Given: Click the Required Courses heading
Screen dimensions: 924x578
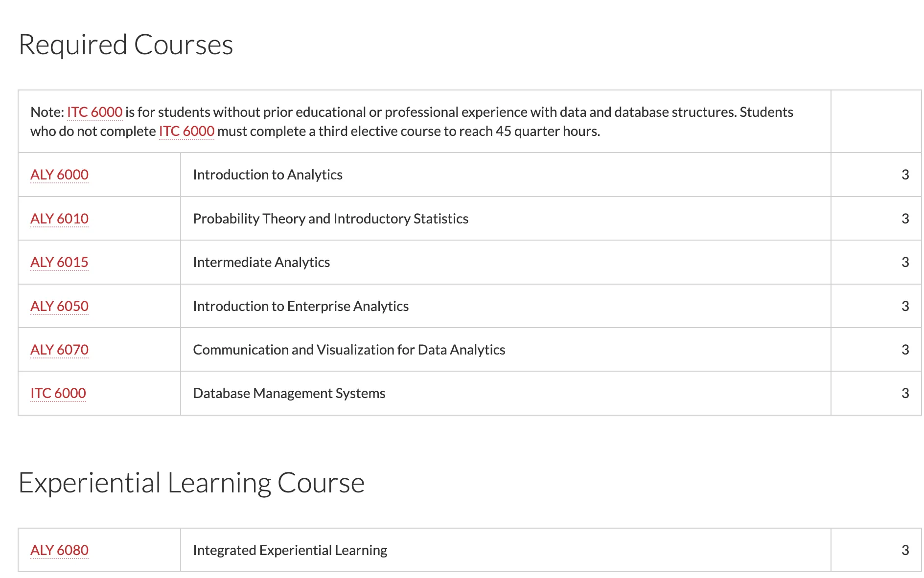Looking at the screenshot, I should click(126, 44).
